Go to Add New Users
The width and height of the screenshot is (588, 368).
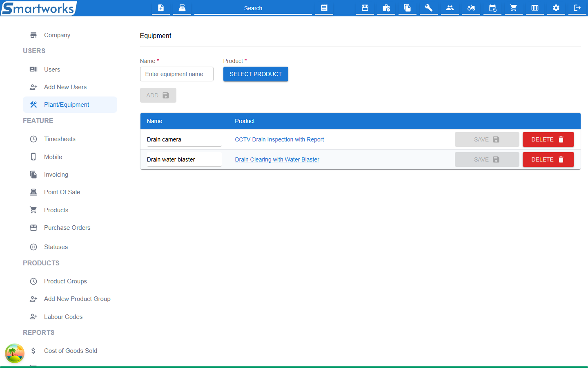pyautogui.click(x=70, y=87)
